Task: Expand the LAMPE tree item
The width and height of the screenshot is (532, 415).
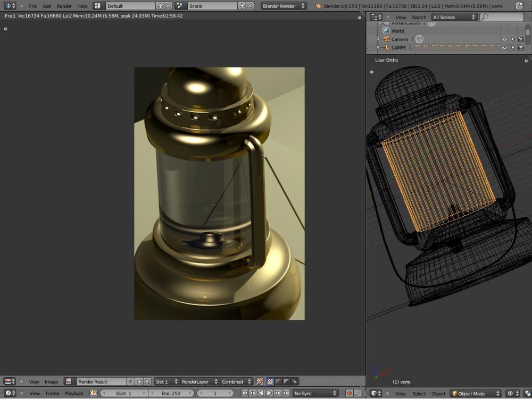Action: pyautogui.click(x=378, y=48)
